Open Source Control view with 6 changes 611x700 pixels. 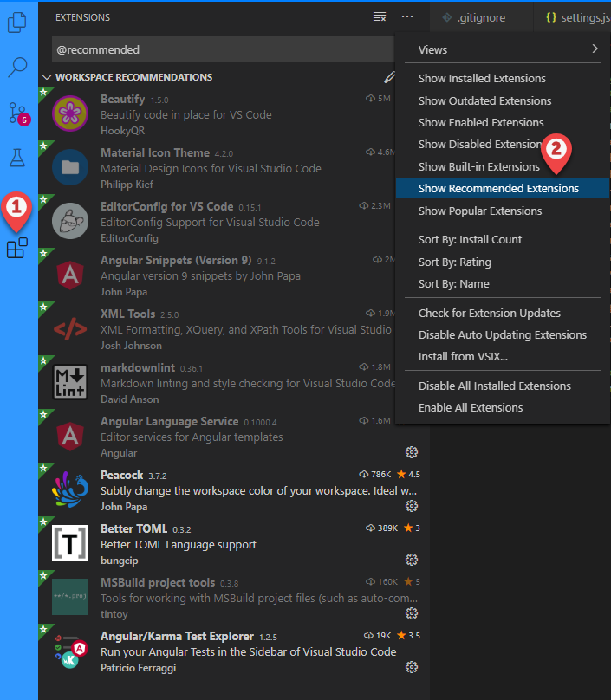[19, 113]
